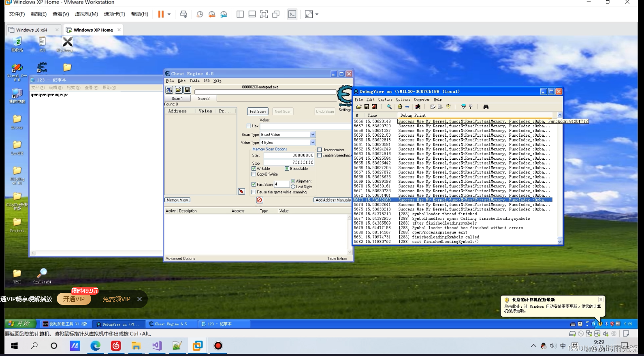Click VMware console view terminal icon
This screenshot has height=356, width=644.
coord(292,14)
